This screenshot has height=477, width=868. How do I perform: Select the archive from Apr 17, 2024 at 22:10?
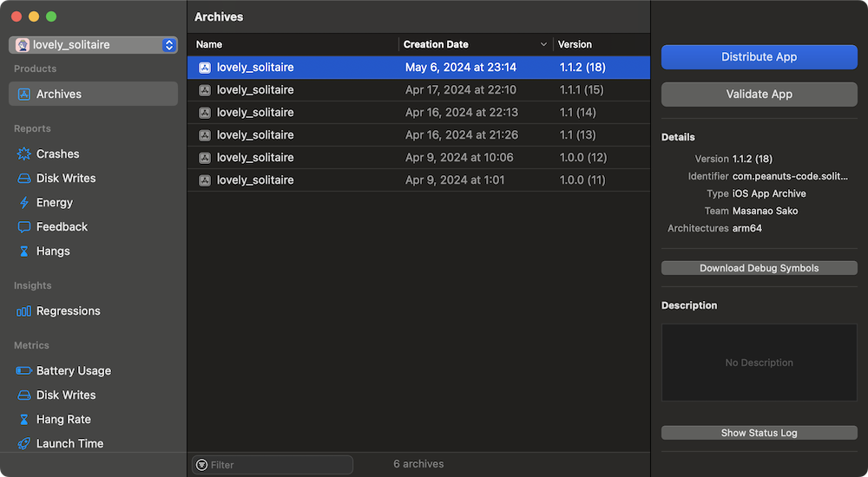pyautogui.click(x=418, y=90)
